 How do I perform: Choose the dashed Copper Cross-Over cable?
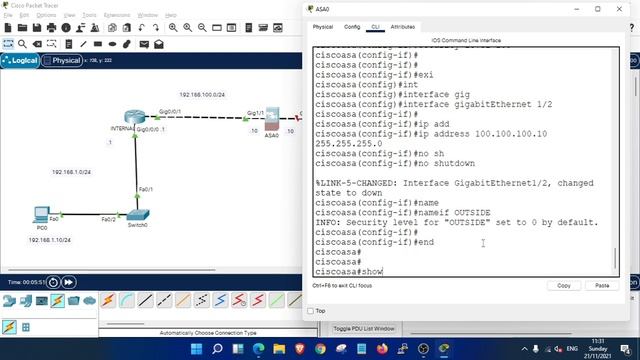[x=164, y=300]
